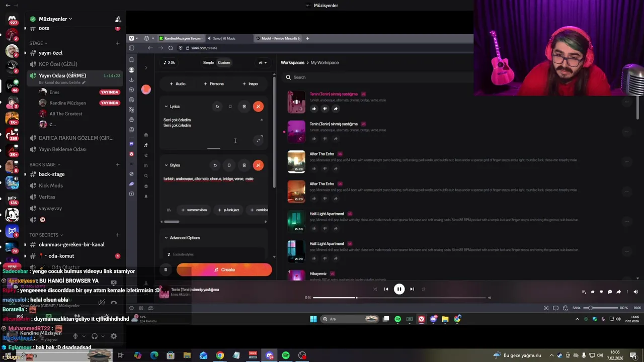Open the player queue list icon
Screen dimensions: 644x362
coord(584,292)
